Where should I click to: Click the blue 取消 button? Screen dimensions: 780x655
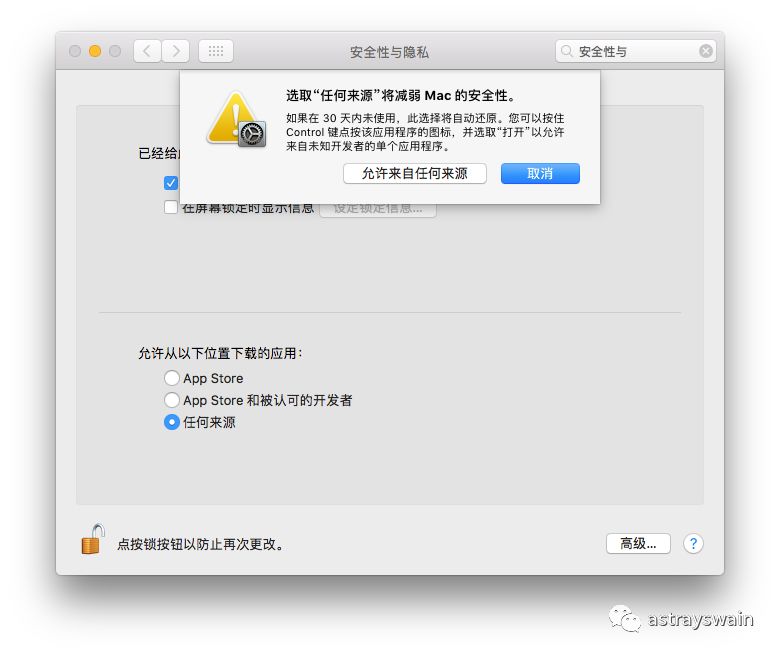click(540, 174)
